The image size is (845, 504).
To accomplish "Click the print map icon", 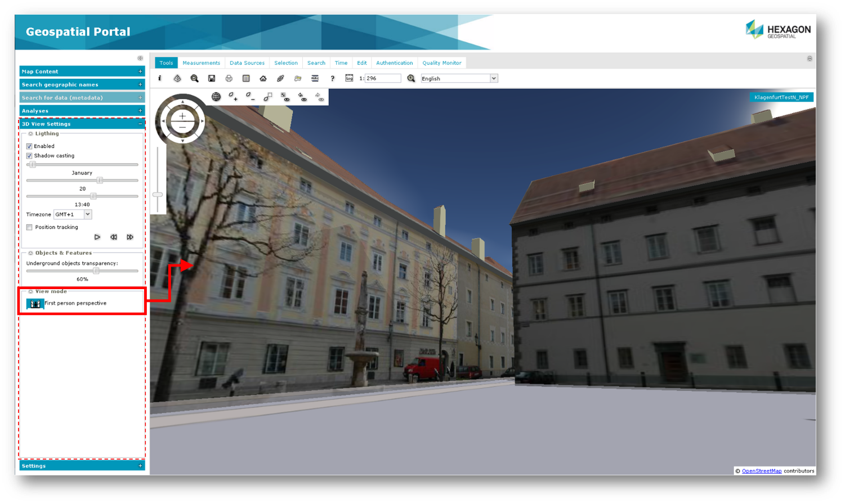I will click(x=229, y=79).
